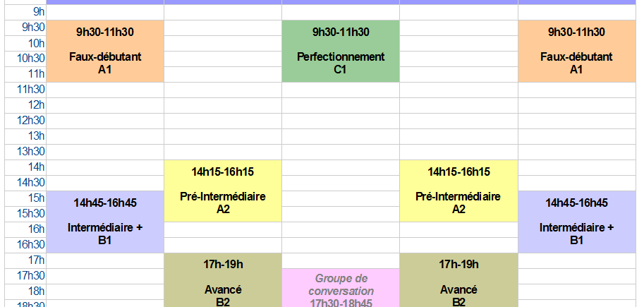Select the 15h30 time row label
Screen dimensions: 644x307
(31, 214)
